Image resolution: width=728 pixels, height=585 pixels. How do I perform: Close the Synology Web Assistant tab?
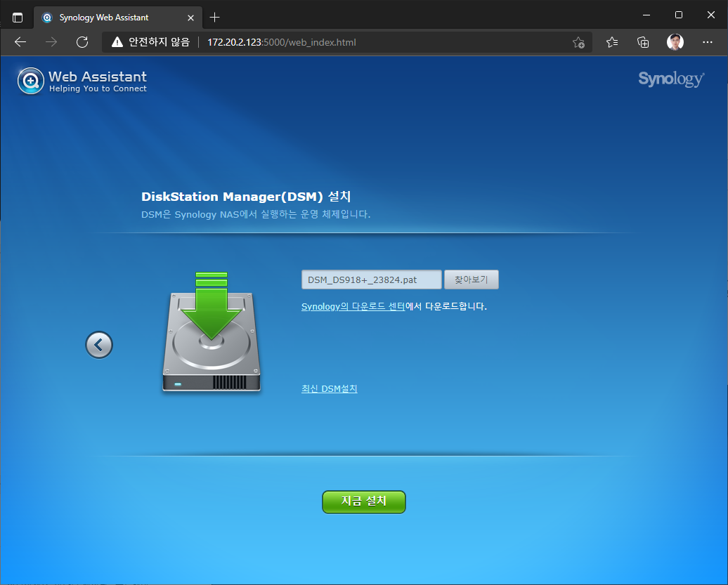(190, 18)
